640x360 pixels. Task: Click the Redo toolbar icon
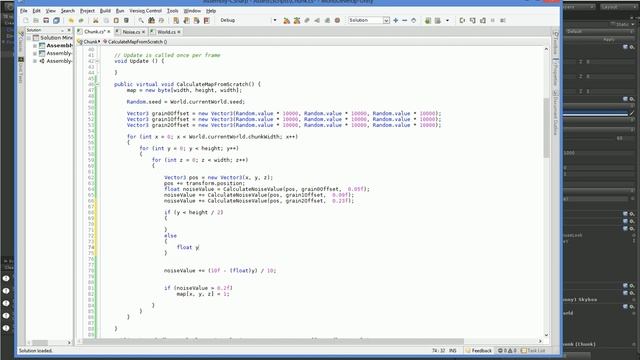click(81, 20)
